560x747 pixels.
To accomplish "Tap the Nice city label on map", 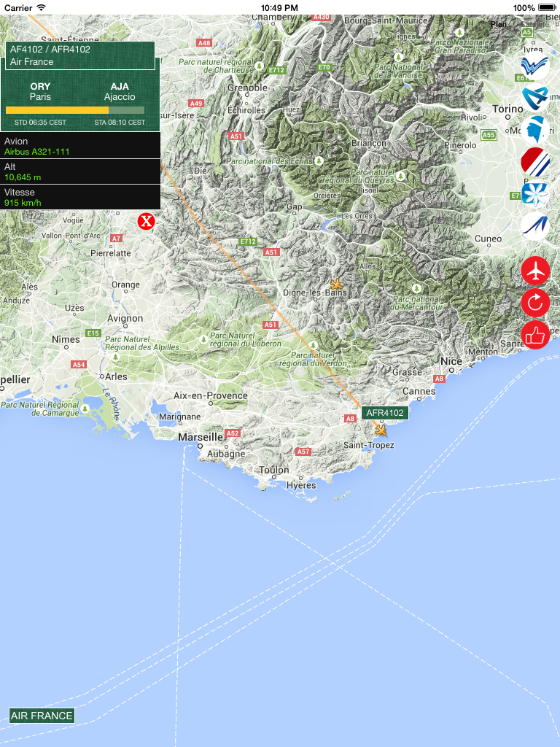I will click(x=451, y=361).
